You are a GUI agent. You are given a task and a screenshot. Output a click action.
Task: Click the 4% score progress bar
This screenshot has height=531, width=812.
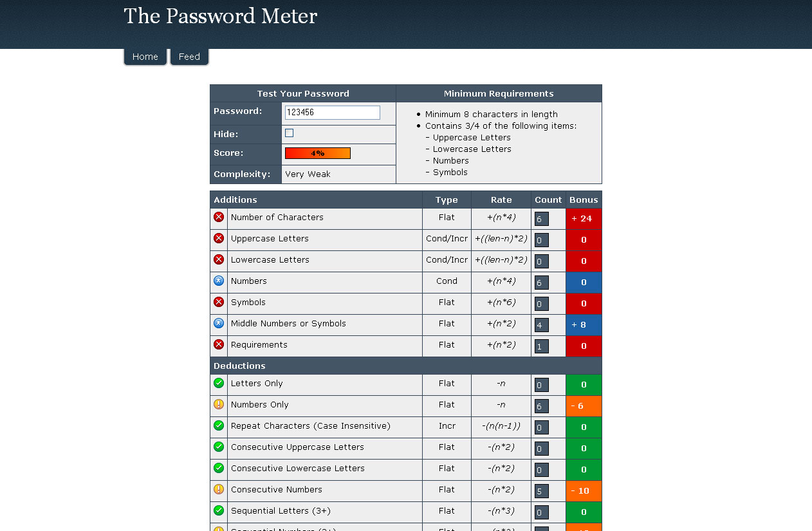318,153
